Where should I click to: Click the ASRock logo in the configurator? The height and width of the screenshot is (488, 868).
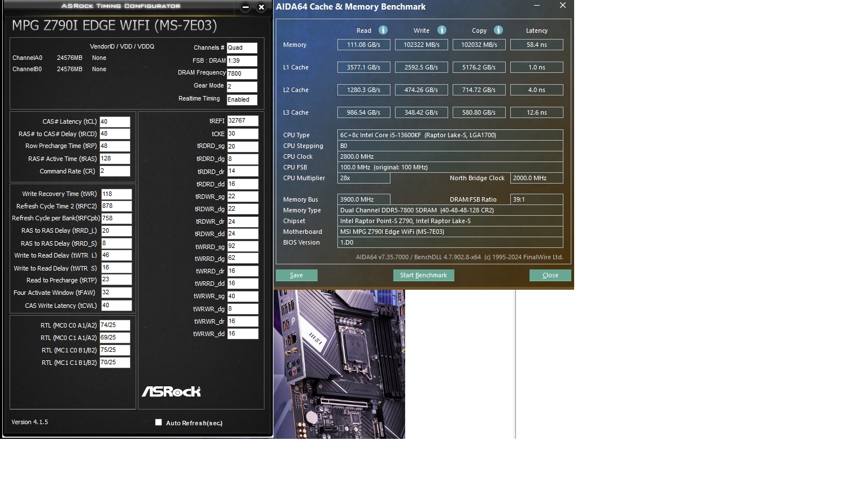click(x=171, y=391)
